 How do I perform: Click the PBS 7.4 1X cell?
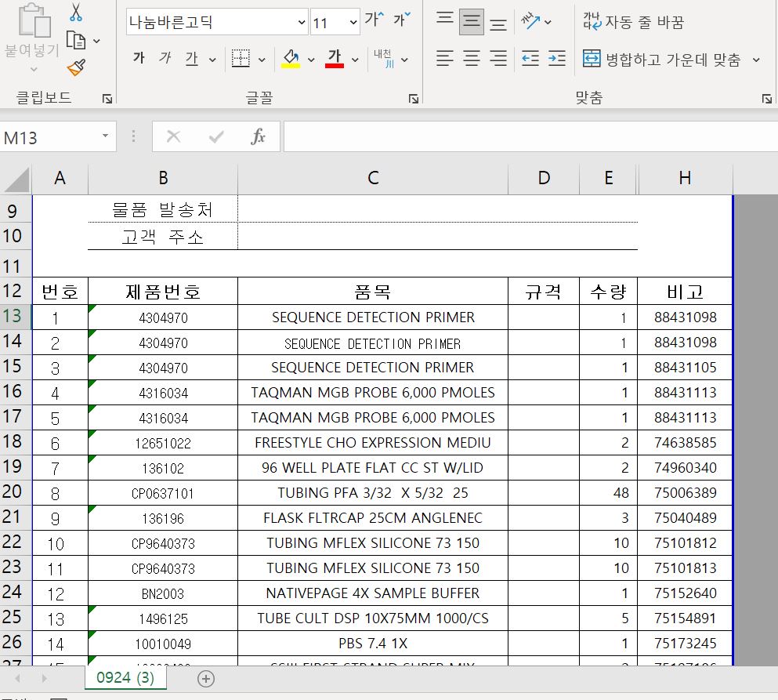point(373,644)
